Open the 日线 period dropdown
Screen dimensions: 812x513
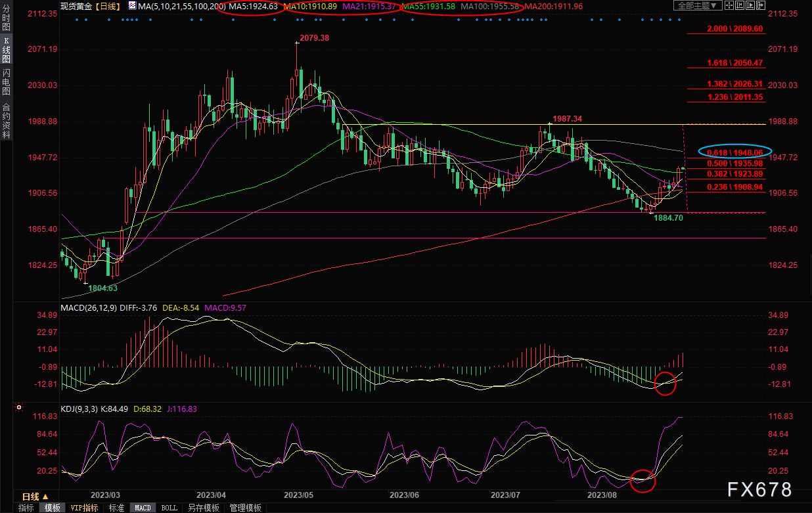(x=34, y=496)
